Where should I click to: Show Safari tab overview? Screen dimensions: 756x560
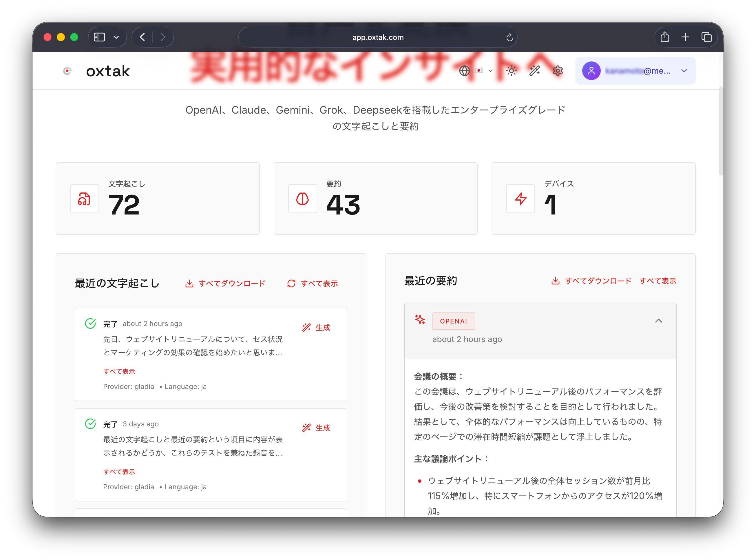pyautogui.click(x=706, y=37)
